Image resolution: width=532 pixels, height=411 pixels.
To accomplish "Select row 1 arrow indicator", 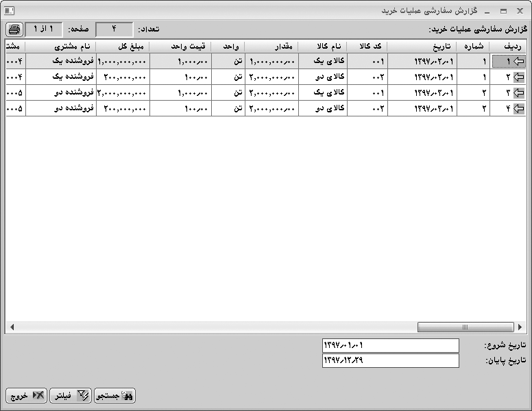I will click(x=518, y=61).
